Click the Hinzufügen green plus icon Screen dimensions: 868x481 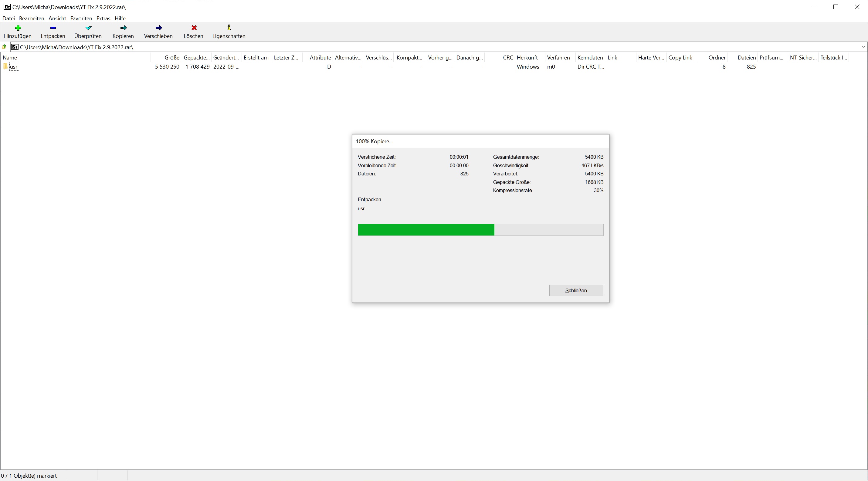point(18,28)
